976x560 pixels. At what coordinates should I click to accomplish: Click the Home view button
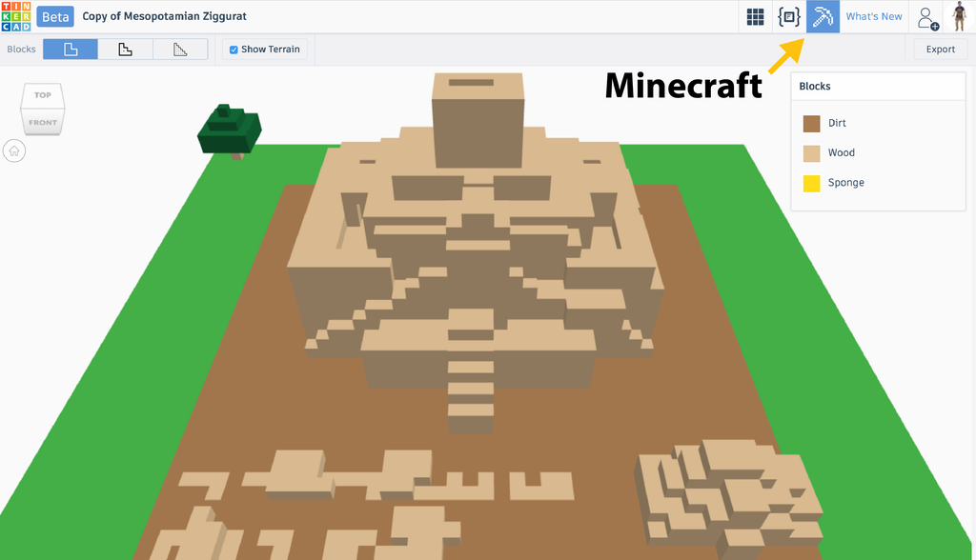(14, 150)
